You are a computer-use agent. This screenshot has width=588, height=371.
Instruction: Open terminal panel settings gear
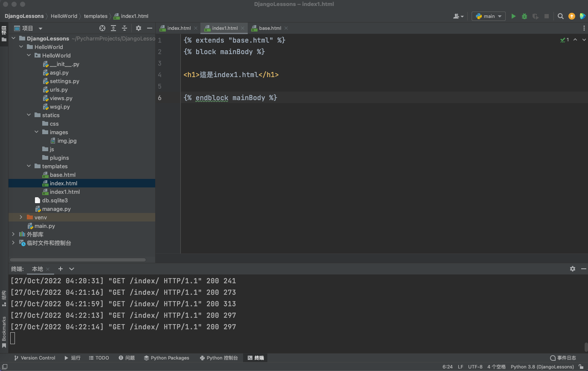[573, 269]
